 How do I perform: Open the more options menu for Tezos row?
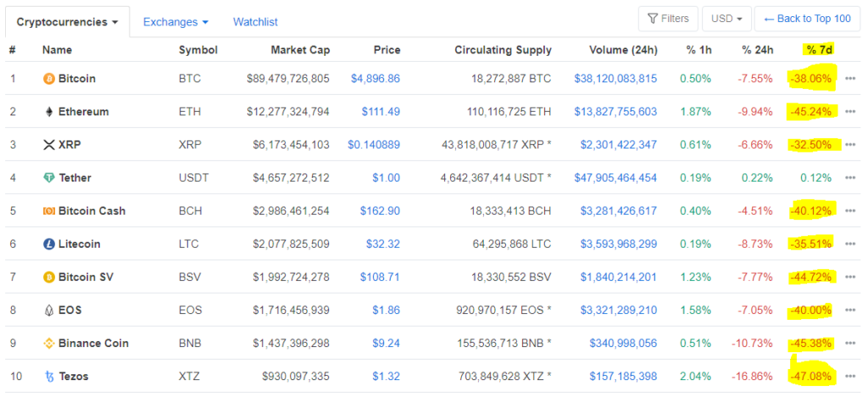(x=851, y=377)
